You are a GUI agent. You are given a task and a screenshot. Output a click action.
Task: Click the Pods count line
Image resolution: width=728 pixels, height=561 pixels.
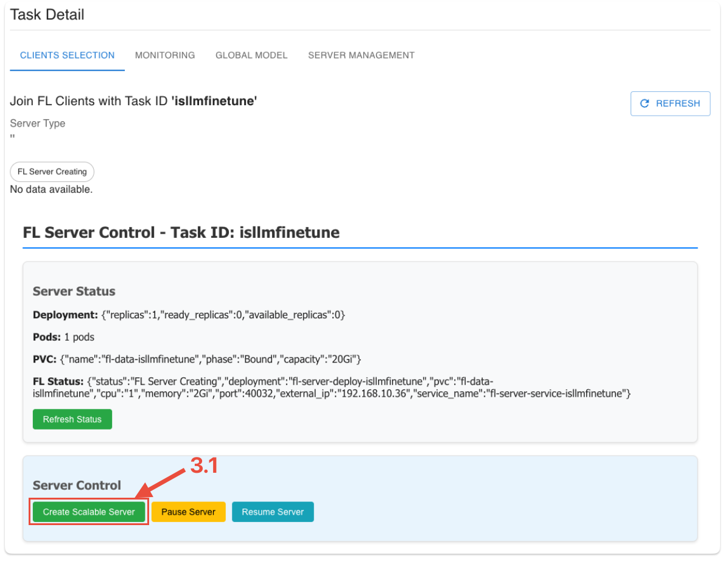(63, 336)
